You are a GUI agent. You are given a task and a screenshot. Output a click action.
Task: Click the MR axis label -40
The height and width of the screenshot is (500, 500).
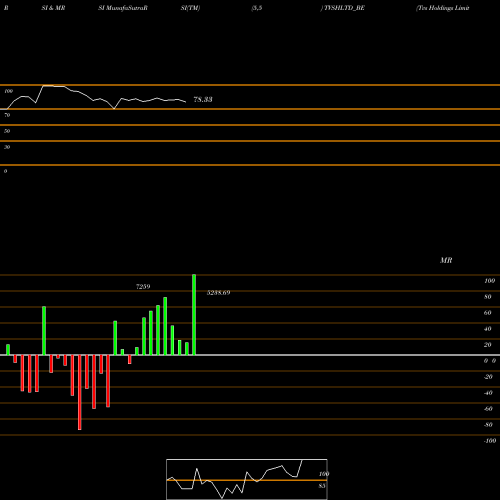(488, 393)
